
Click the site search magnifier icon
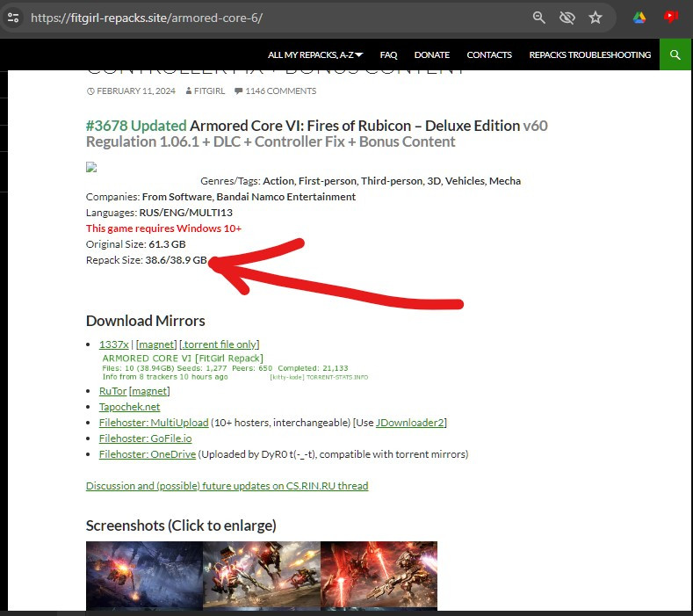[675, 54]
